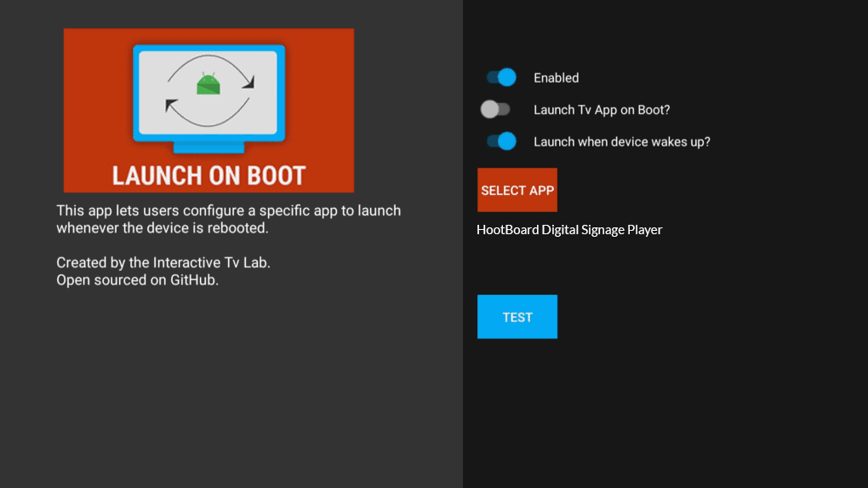Click the blue TEST button
The width and height of the screenshot is (868, 488).
[x=517, y=317]
